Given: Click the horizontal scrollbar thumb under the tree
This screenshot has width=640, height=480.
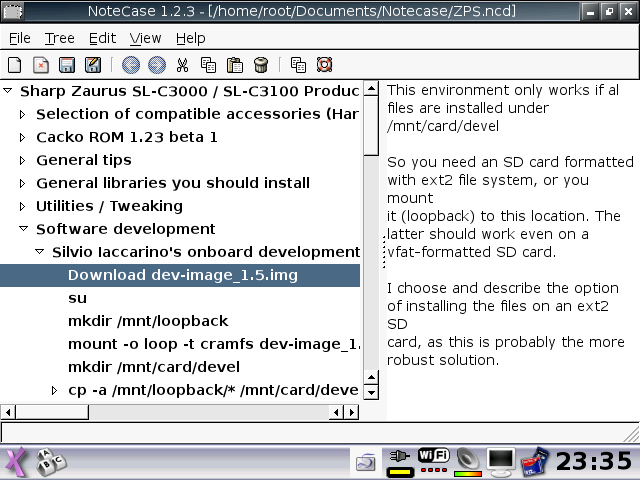Looking at the screenshot, I should click(52, 412).
